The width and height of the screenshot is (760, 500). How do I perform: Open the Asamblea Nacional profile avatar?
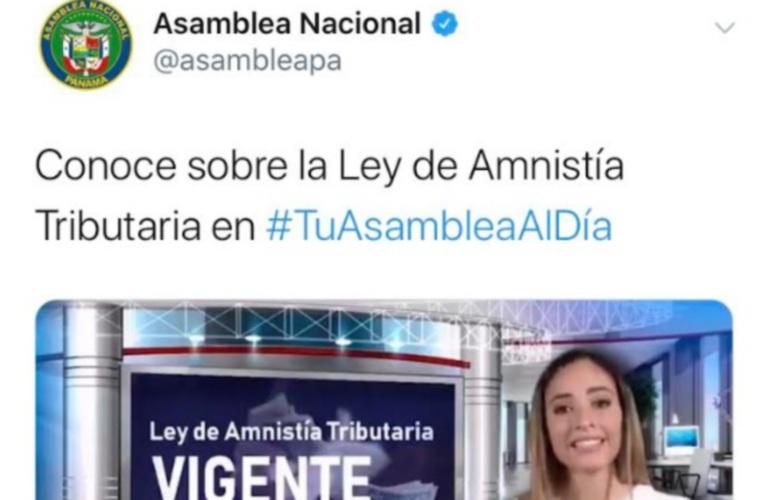click(86, 44)
